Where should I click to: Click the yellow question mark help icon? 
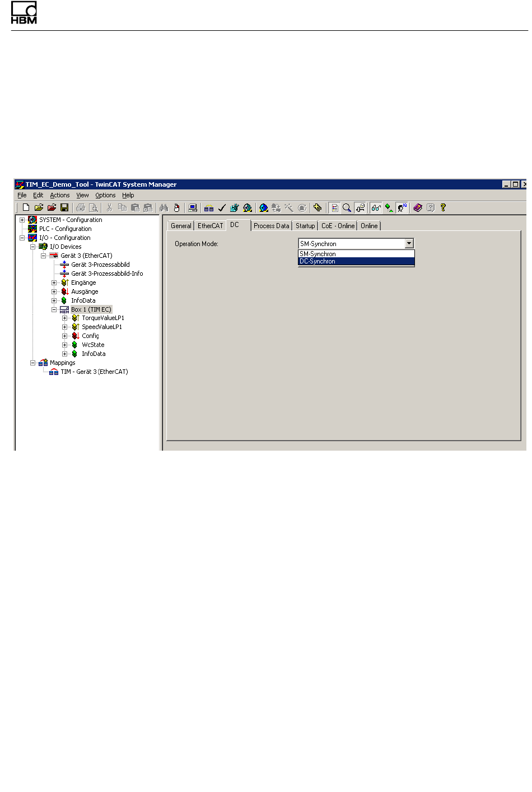pos(444,208)
